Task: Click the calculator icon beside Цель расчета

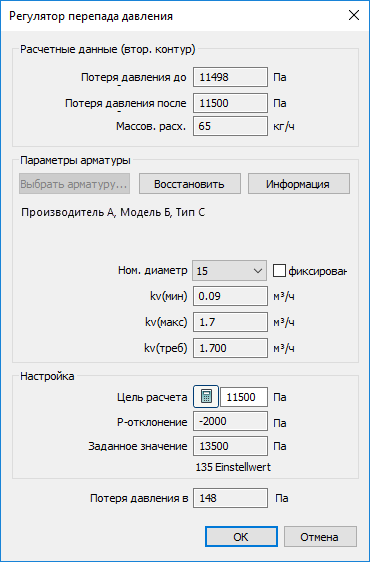Action: (x=206, y=397)
